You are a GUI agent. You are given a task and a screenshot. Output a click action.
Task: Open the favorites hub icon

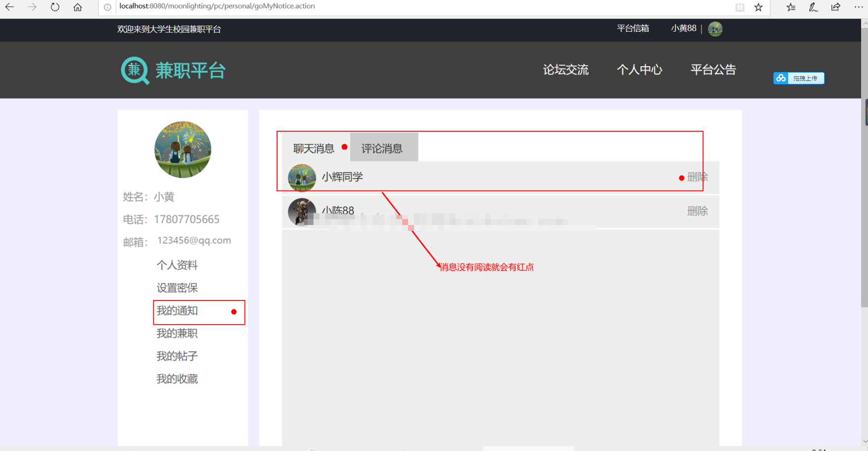[x=791, y=7]
